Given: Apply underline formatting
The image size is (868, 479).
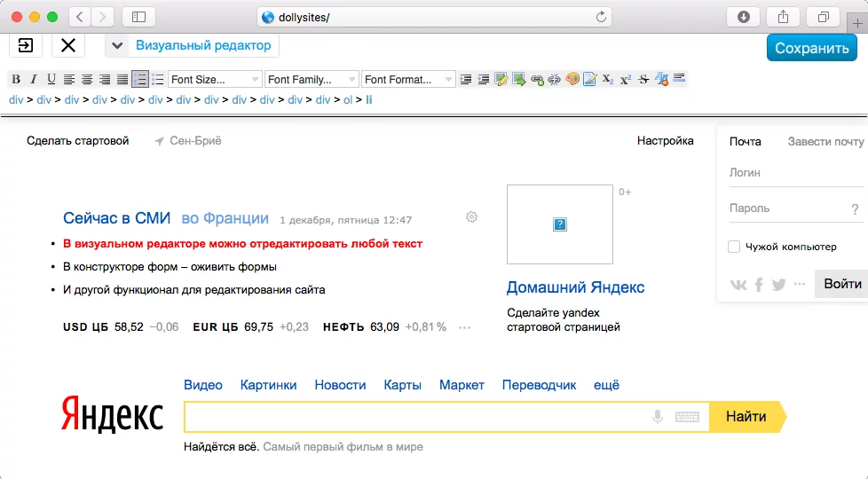Looking at the screenshot, I should click(51, 80).
